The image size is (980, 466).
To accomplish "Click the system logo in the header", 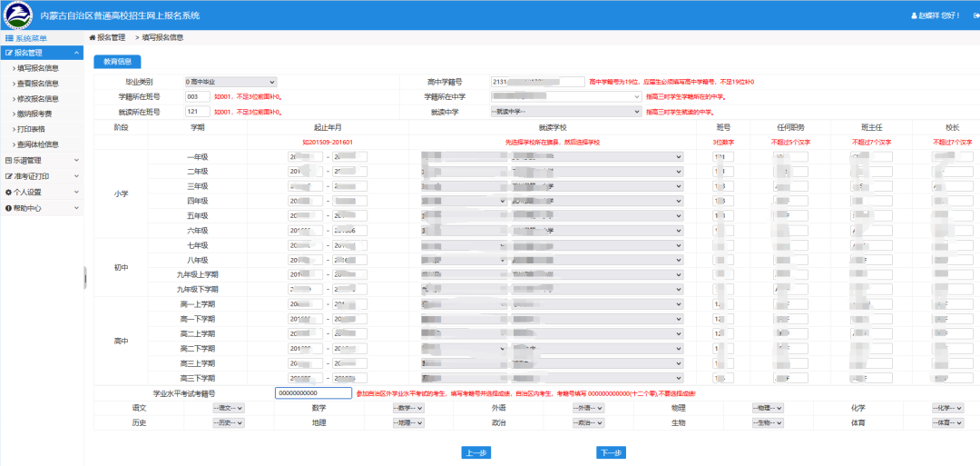I will [x=18, y=15].
